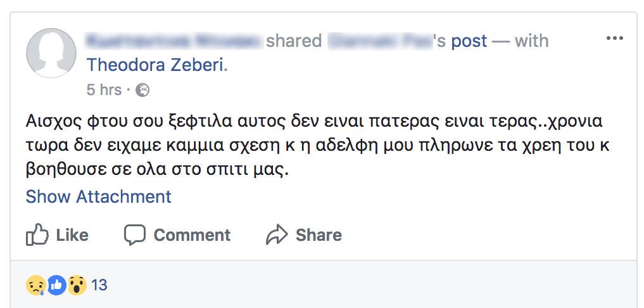Open the shared "post" link
This screenshot has height=308, width=644.
click(469, 41)
